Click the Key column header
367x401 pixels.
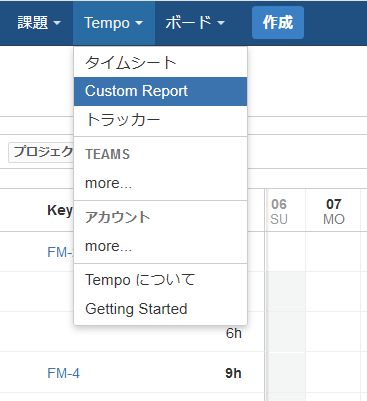click(x=60, y=210)
